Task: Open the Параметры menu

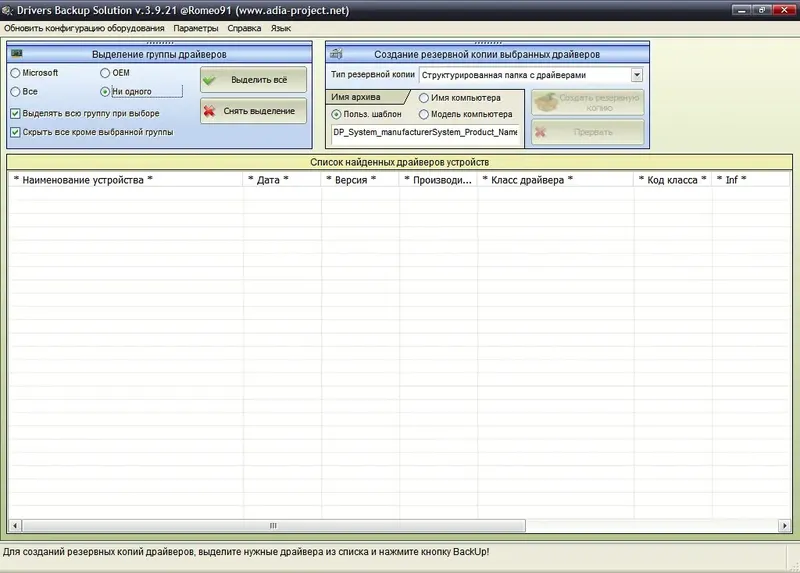Action: 195,28
